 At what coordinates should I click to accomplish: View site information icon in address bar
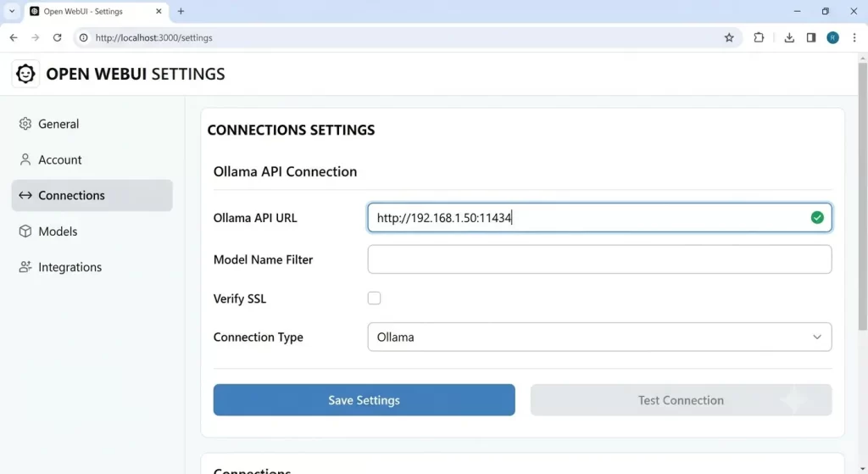[84, 37]
